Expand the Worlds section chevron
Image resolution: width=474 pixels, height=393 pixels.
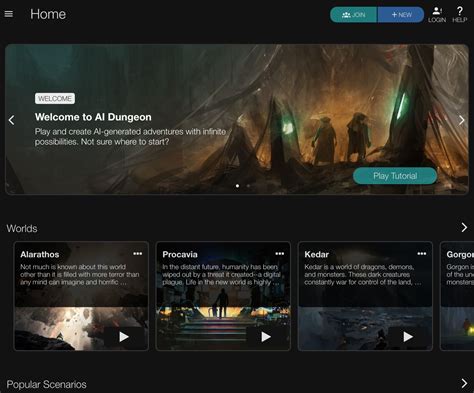point(464,227)
